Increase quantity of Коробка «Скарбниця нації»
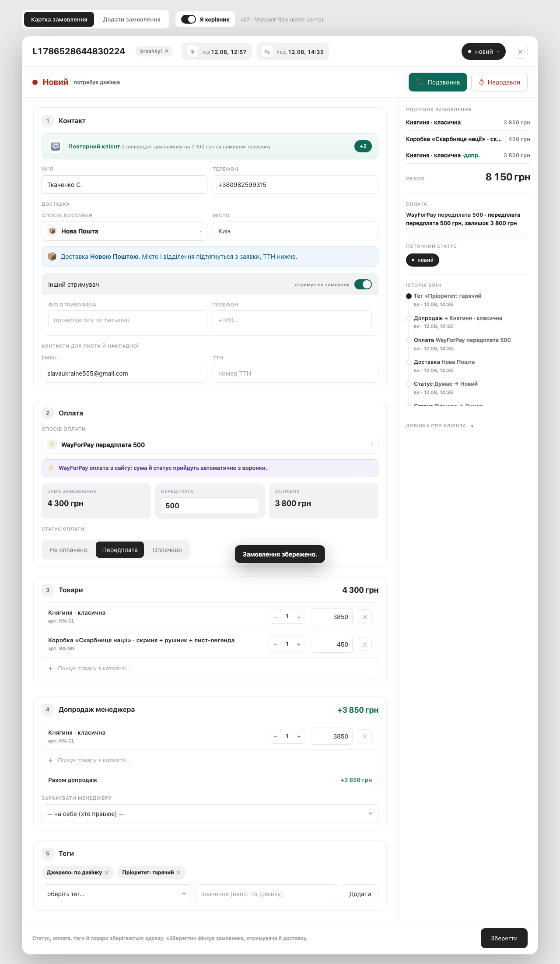 [x=299, y=644]
